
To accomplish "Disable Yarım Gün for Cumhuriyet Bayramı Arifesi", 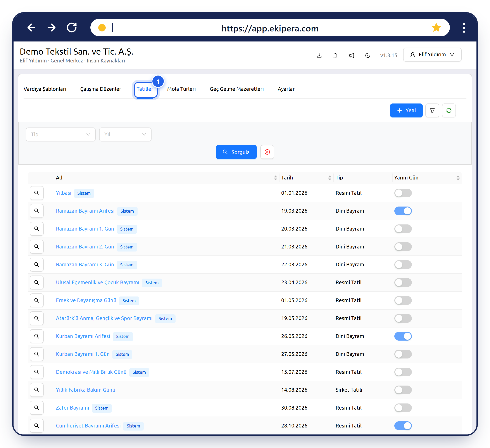I will coord(403,426).
